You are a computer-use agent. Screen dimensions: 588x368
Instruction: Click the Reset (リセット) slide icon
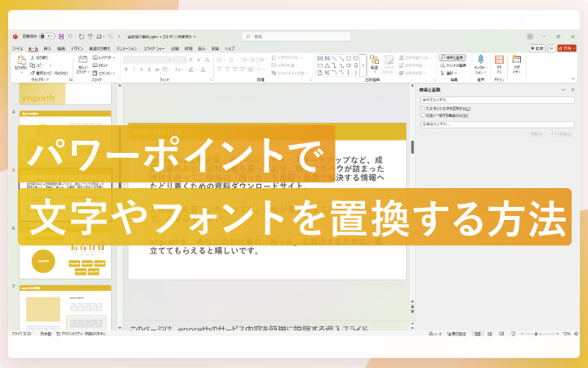(95, 65)
